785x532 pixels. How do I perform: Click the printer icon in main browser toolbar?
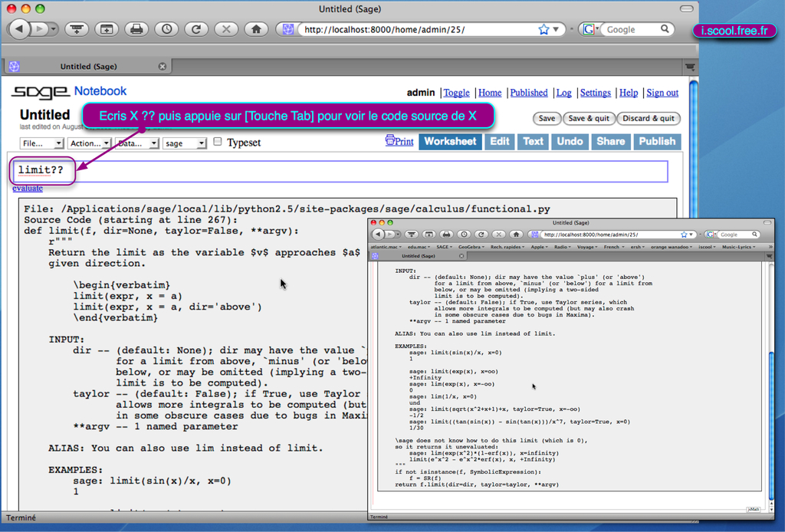(136, 30)
